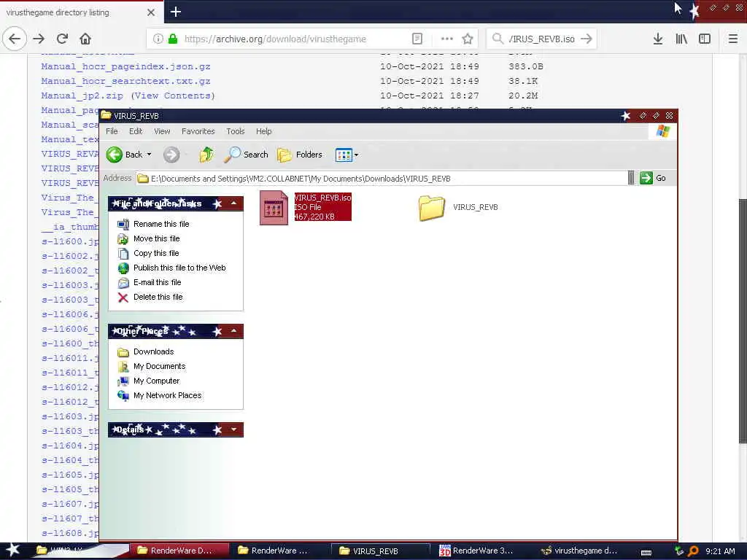The width and height of the screenshot is (747, 560).
Task: Show Firefox sidebars
Action: tap(705, 39)
